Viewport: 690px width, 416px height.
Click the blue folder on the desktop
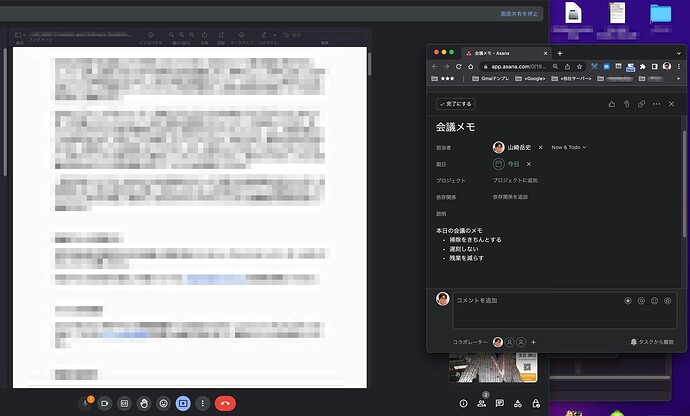[661, 14]
